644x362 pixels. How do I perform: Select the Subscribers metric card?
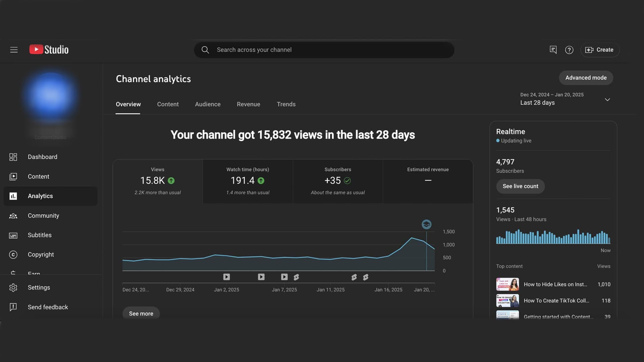[338, 181]
